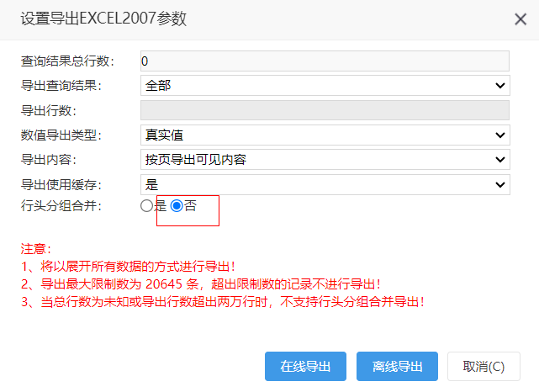539x392 pixels.
Task: Focus the 查询结果总行数 field showing 0
Action: point(325,61)
